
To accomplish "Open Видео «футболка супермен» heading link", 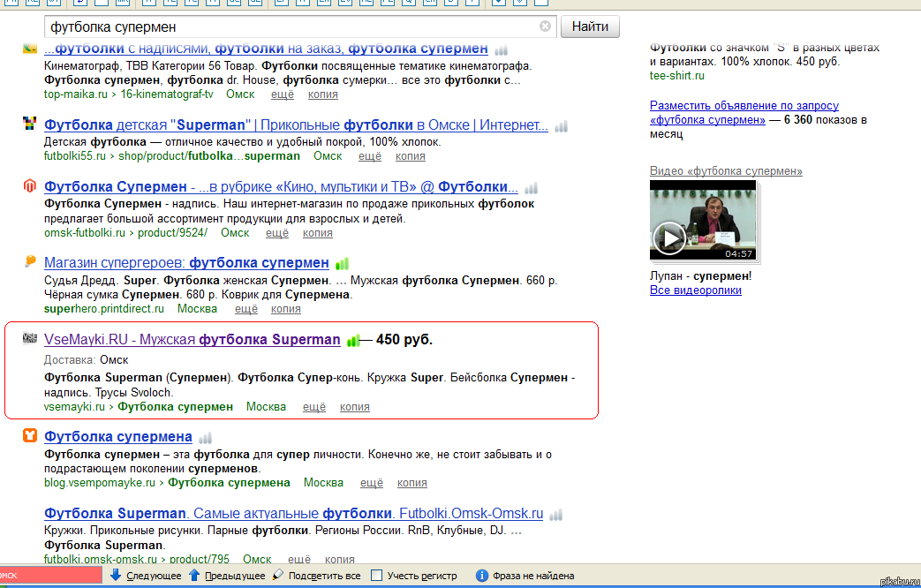I will (726, 171).
